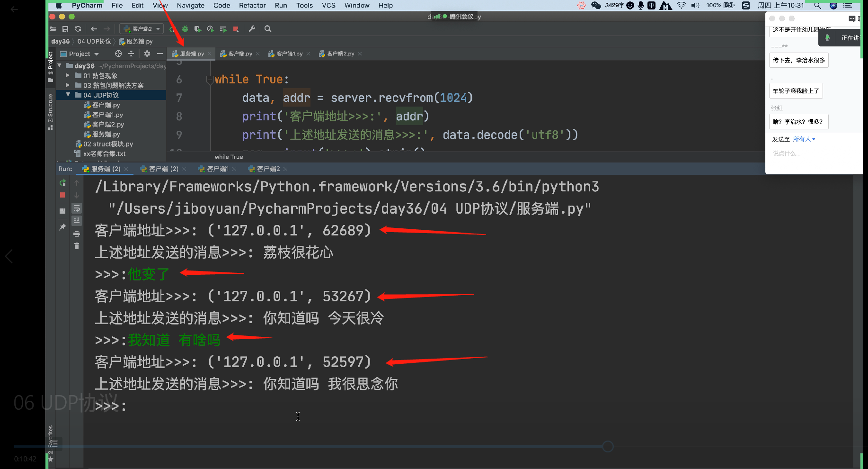The width and height of the screenshot is (868, 469).
Task: Switch to the 客户端1.py editor tab
Action: [289, 54]
